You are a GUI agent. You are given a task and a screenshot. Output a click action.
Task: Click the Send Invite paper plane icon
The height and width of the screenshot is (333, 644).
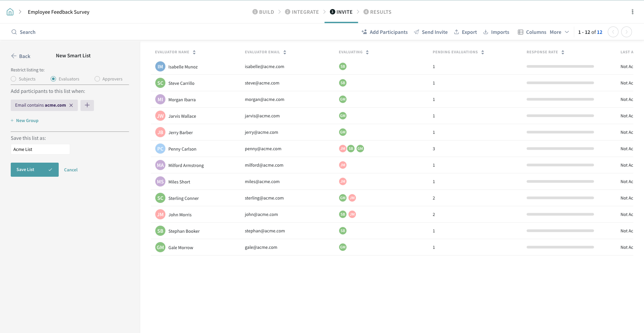pyautogui.click(x=417, y=32)
